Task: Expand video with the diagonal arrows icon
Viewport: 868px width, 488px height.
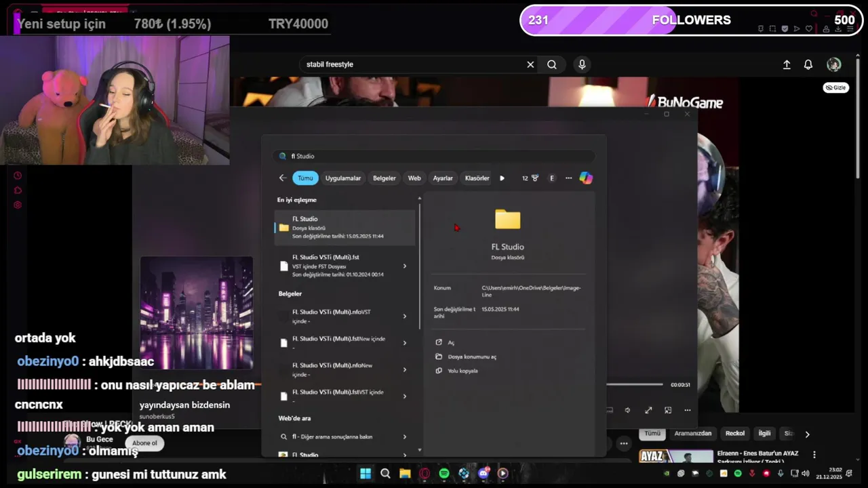Action: (x=648, y=410)
